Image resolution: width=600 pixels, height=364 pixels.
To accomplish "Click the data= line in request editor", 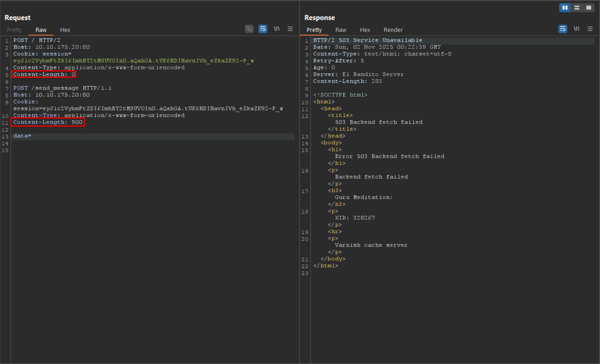I will tap(22, 136).
